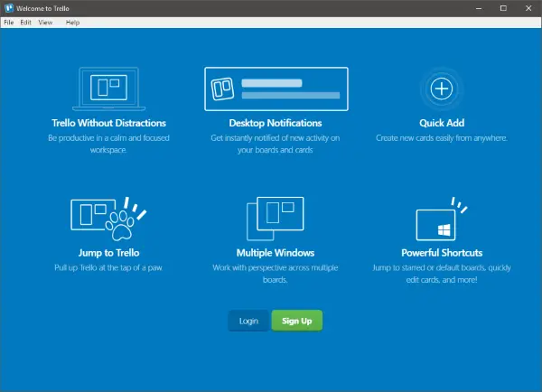This screenshot has height=392, width=542.
Task: Click the Login button
Action: click(x=248, y=321)
